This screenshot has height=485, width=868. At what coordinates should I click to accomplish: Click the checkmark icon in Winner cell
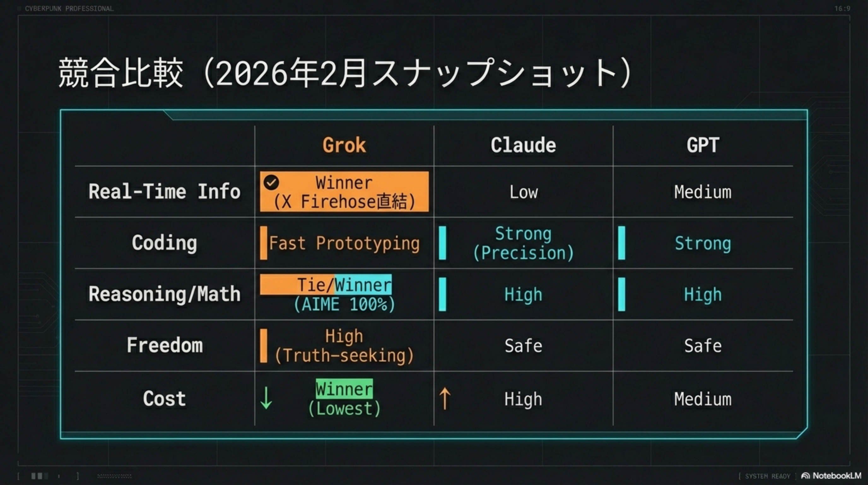(x=271, y=183)
